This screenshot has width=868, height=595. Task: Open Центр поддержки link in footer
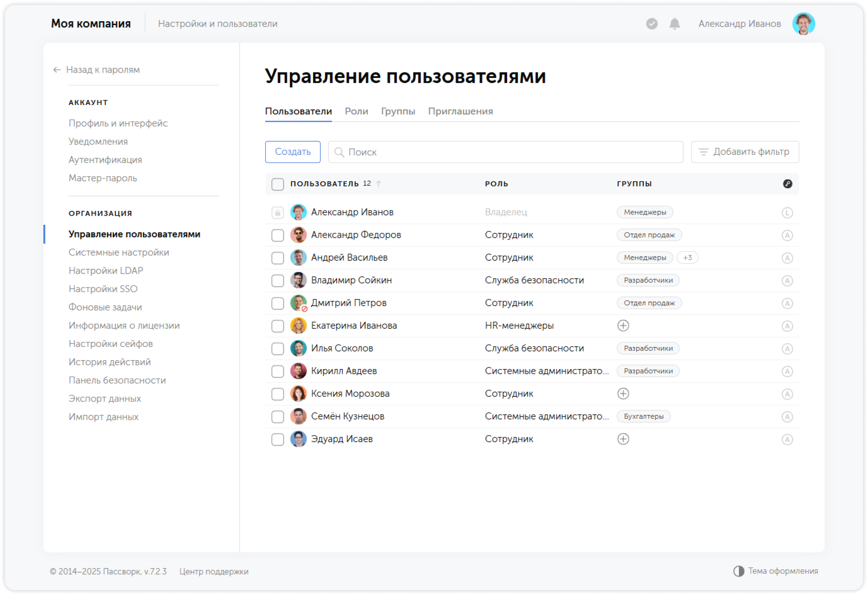click(214, 572)
